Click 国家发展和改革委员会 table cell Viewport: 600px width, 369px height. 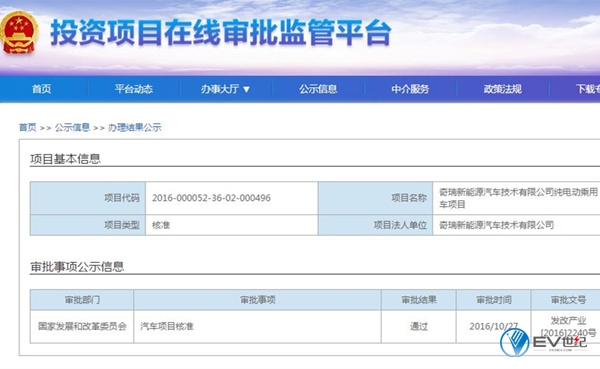pos(82,327)
